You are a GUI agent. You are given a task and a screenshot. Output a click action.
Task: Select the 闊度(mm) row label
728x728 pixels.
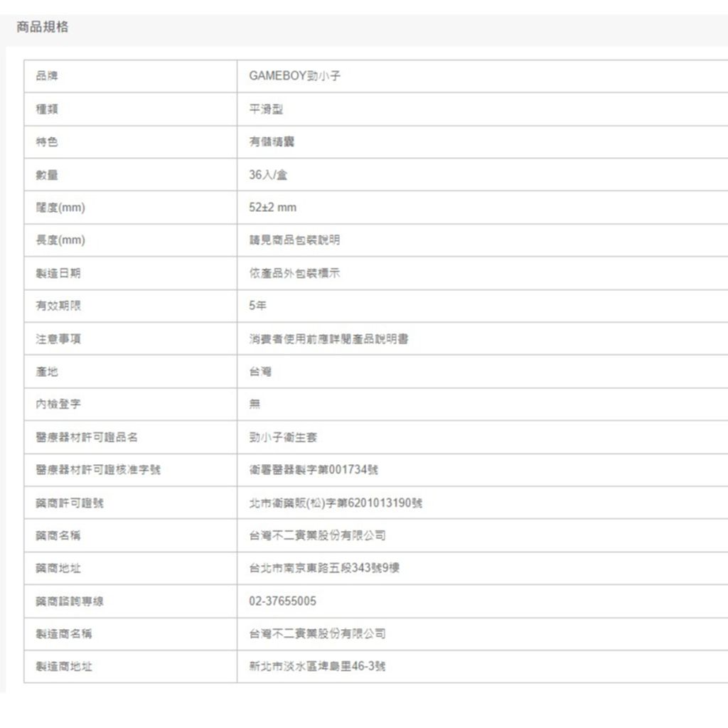(x=60, y=208)
